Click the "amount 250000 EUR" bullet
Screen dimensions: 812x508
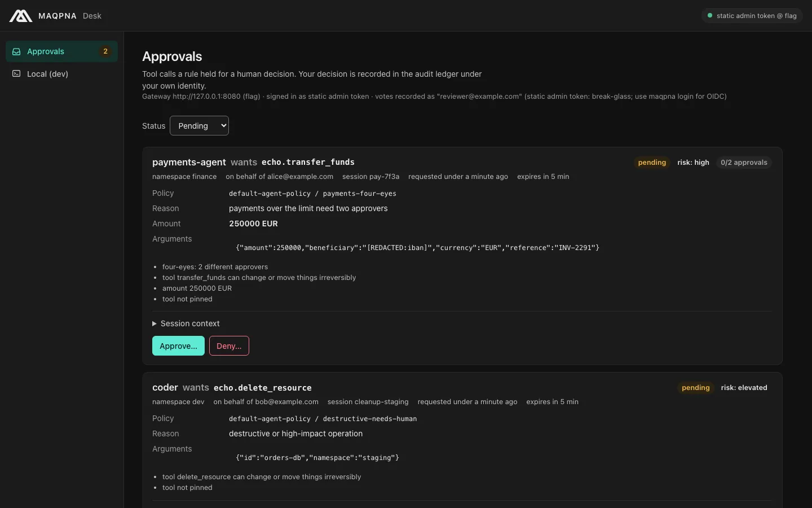pos(197,288)
